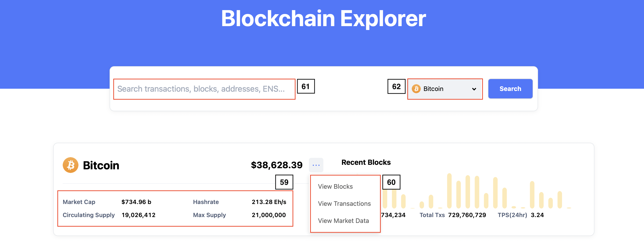
Task: Click the Bitcoin price $38,628.39
Action: [x=276, y=165]
